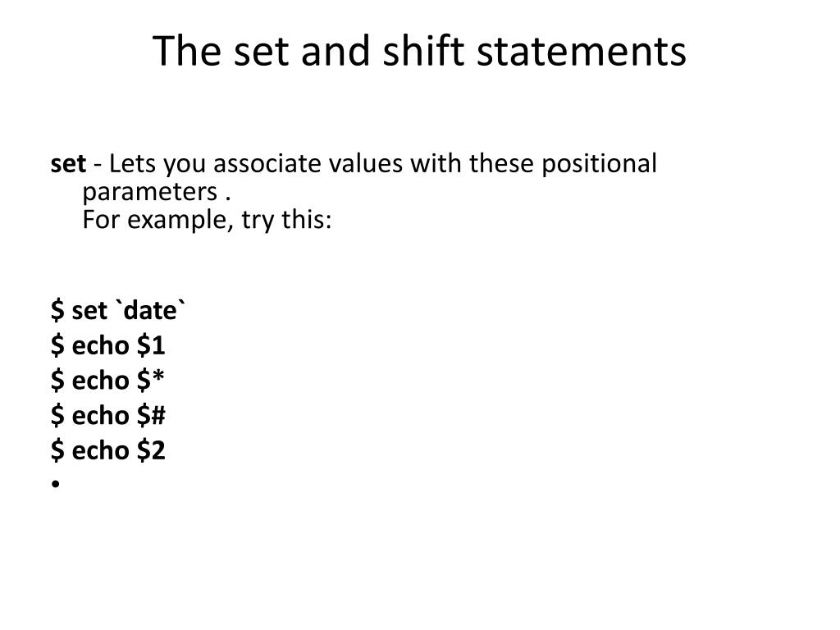The width and height of the screenshot is (840, 630).
Task: Click the '$#' symbol in echo command
Action: (x=151, y=415)
